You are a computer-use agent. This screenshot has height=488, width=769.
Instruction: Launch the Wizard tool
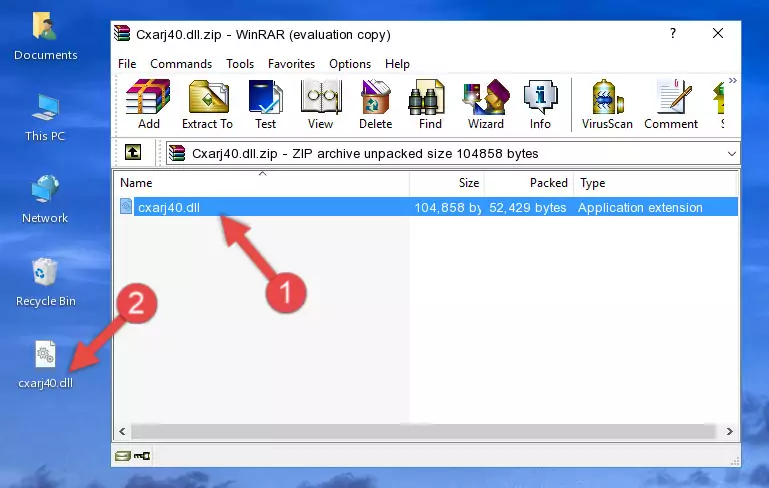click(x=486, y=104)
